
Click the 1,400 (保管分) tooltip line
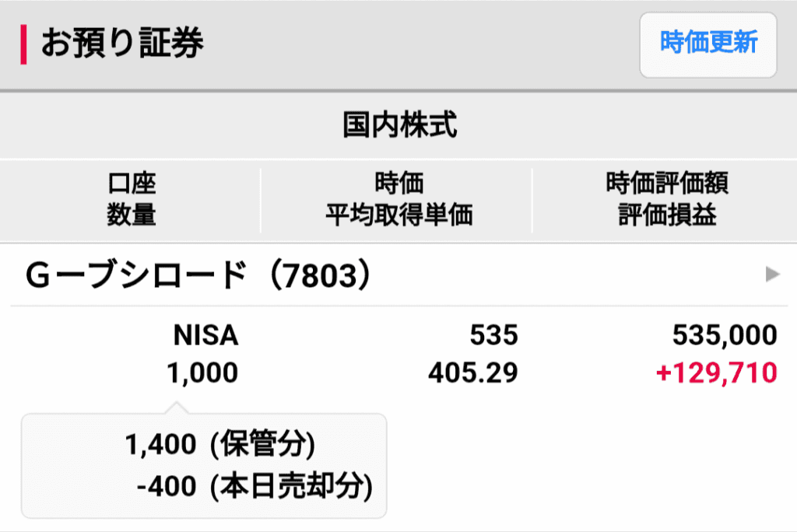point(219,446)
